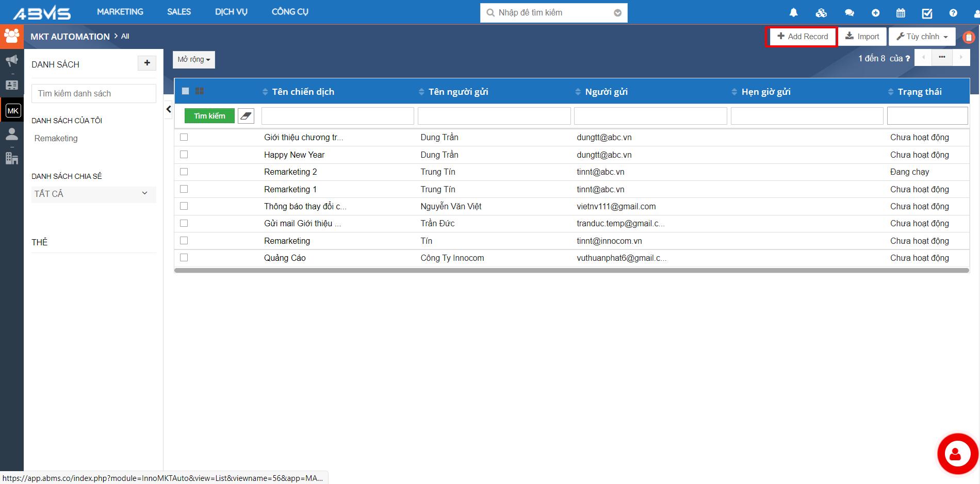This screenshot has width=980, height=484.
Task: Open the calendar icon in top bar
Action: pos(901,13)
